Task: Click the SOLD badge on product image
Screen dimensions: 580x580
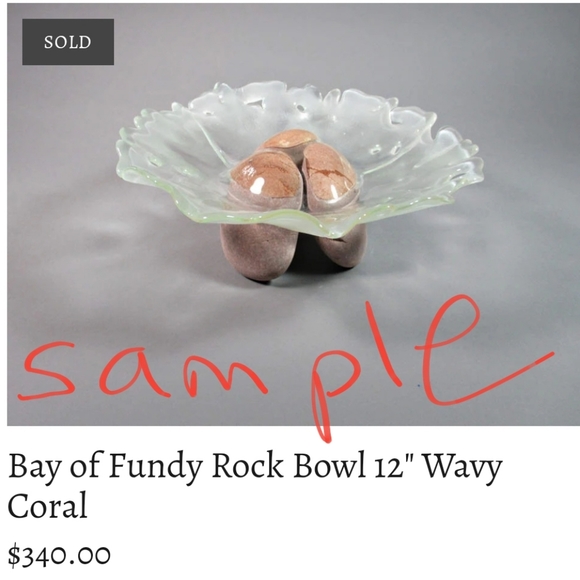Action: (x=68, y=42)
